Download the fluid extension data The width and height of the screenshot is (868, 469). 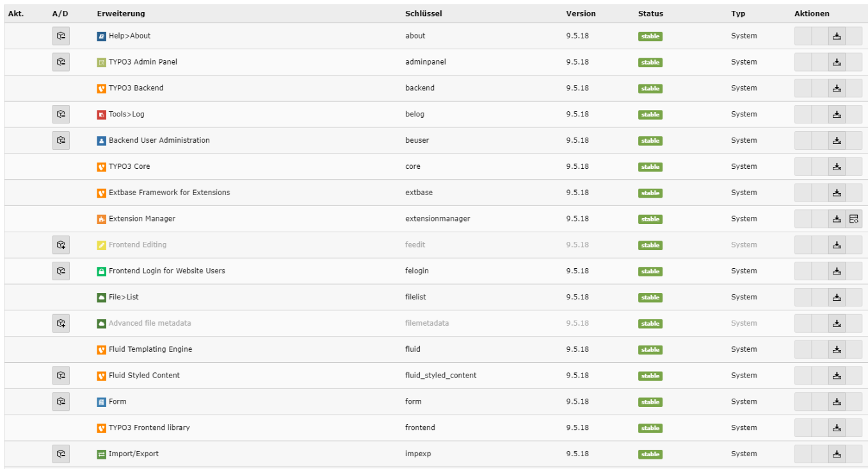(x=837, y=349)
